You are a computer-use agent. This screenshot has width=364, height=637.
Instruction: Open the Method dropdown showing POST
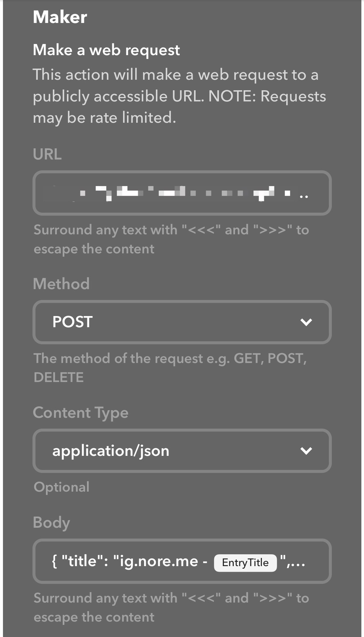tap(182, 322)
